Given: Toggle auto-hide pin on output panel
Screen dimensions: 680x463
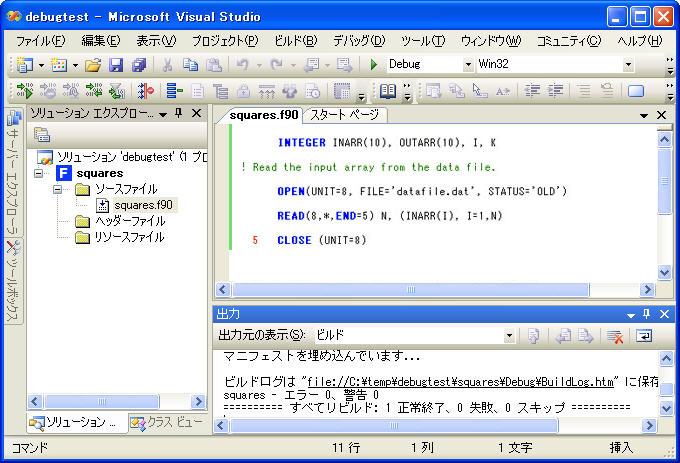Looking at the screenshot, I should point(643,314).
